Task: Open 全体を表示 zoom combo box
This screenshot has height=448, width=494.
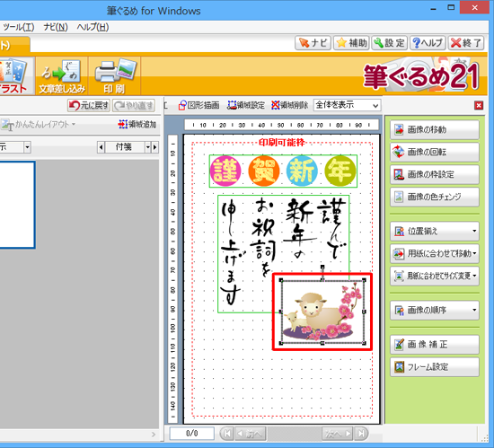Action: (x=347, y=105)
